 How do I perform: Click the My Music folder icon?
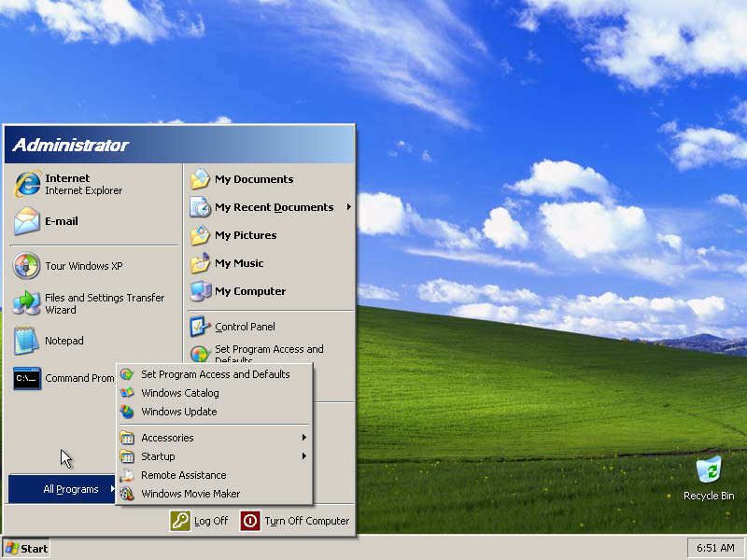(200, 263)
